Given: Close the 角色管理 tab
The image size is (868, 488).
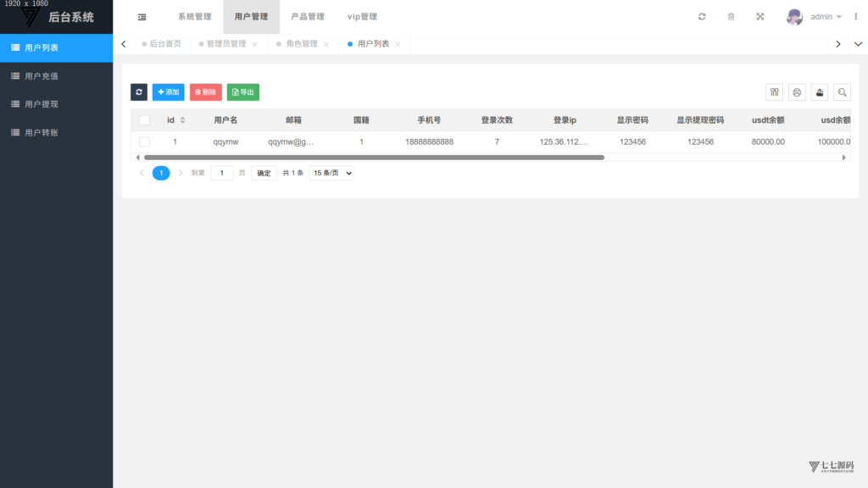Looking at the screenshot, I should point(326,44).
